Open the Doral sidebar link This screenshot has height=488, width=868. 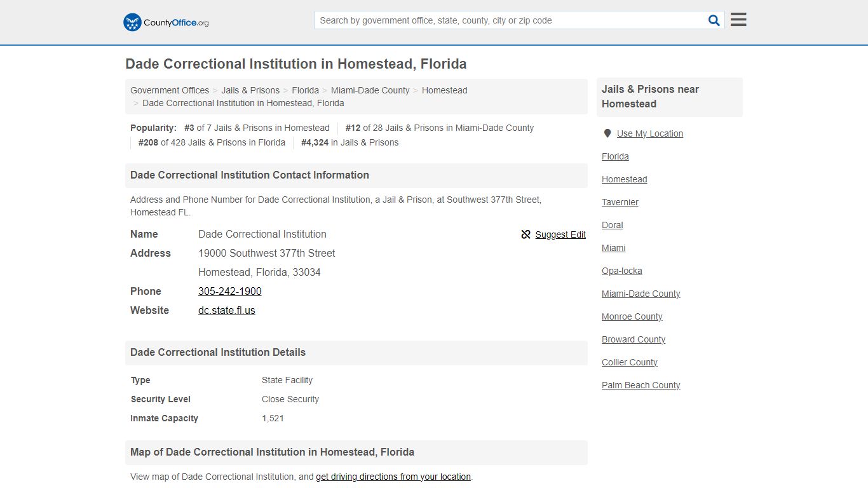click(613, 225)
